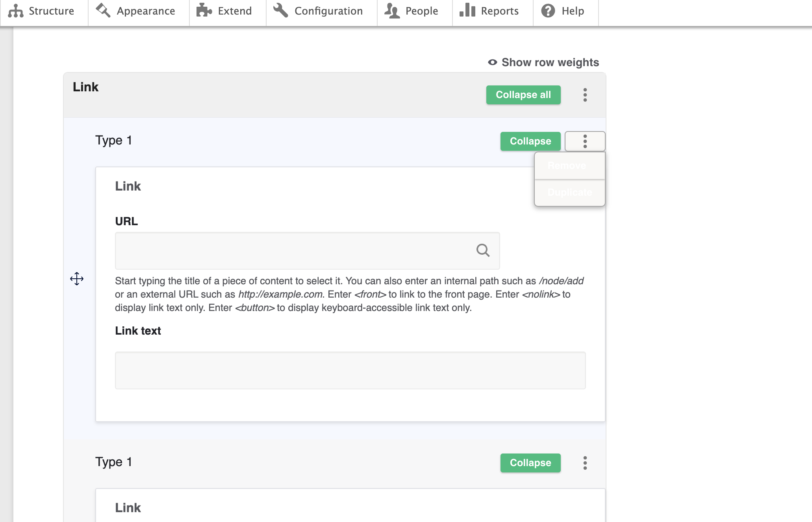Collapse the second Type 1 item
The height and width of the screenshot is (522, 812).
coord(530,463)
